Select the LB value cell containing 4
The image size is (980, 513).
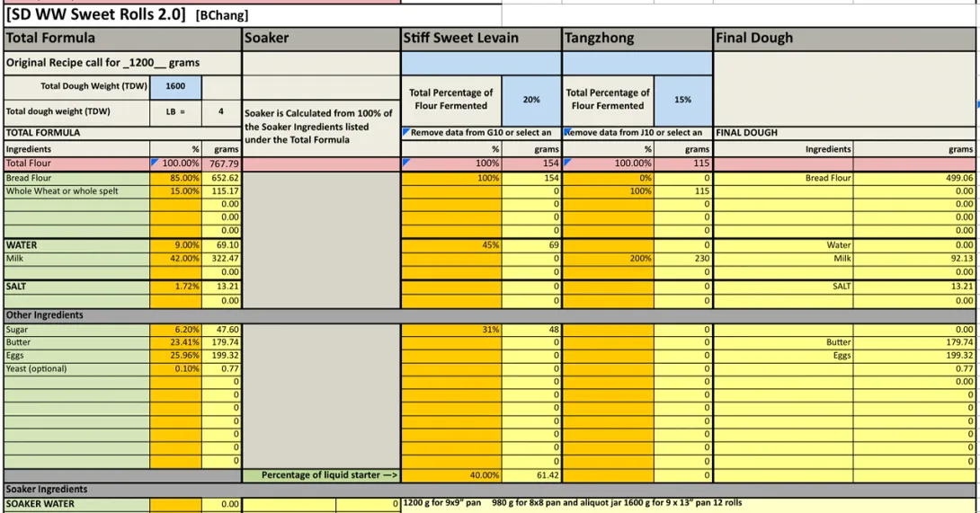coord(221,112)
